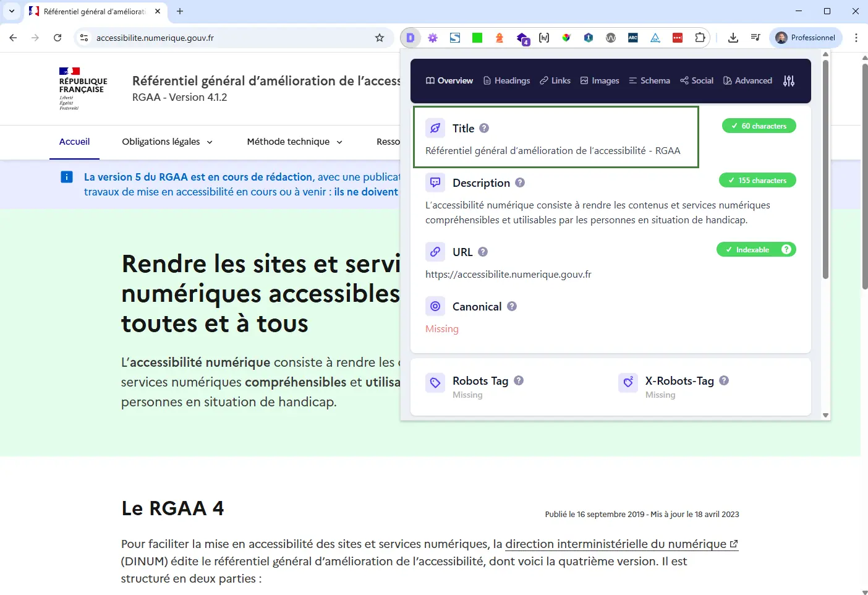Click the Lighthouse extension icon

tap(500, 38)
